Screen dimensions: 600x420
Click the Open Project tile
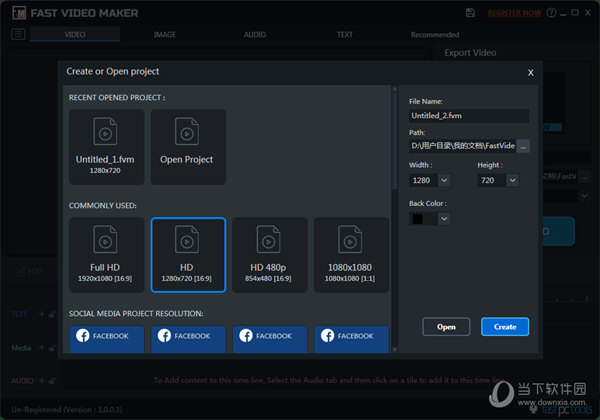188,147
